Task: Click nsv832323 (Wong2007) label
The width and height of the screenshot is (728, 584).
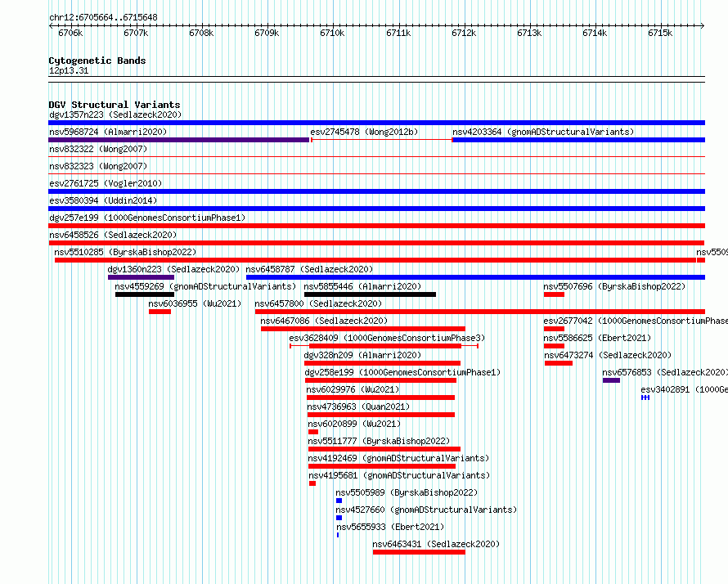Action: [98, 166]
